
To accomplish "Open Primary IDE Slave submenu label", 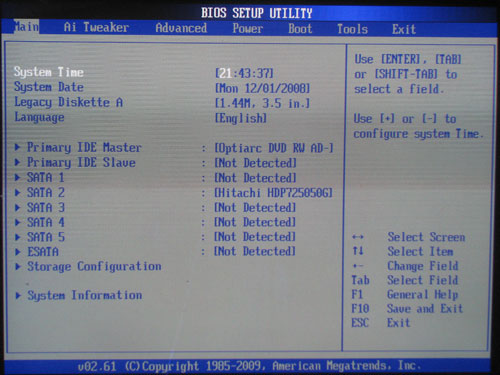I will coord(81,162).
